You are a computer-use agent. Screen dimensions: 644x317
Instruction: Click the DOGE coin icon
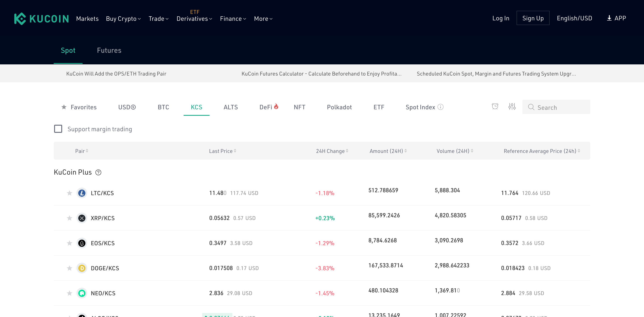tap(82, 268)
